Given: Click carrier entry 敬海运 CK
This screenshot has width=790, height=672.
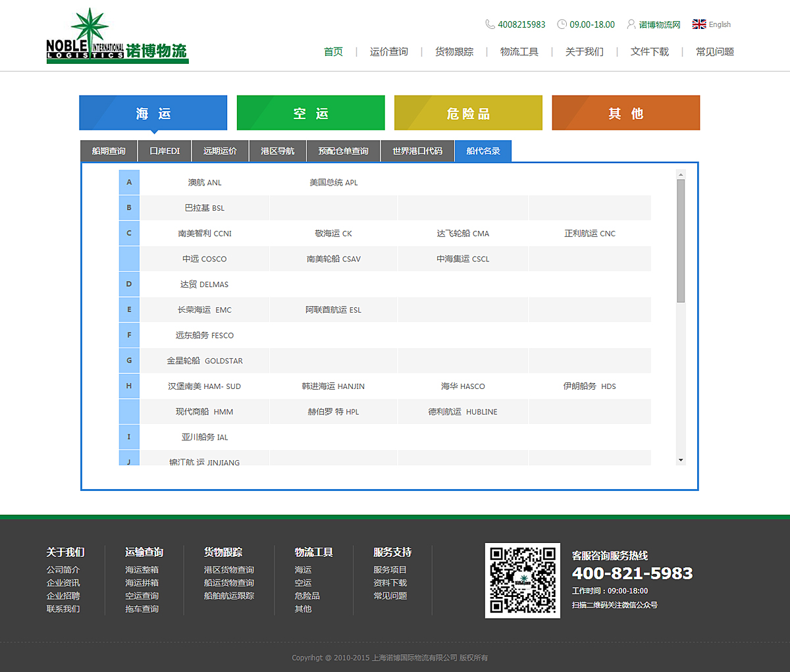Looking at the screenshot, I should 334,234.
